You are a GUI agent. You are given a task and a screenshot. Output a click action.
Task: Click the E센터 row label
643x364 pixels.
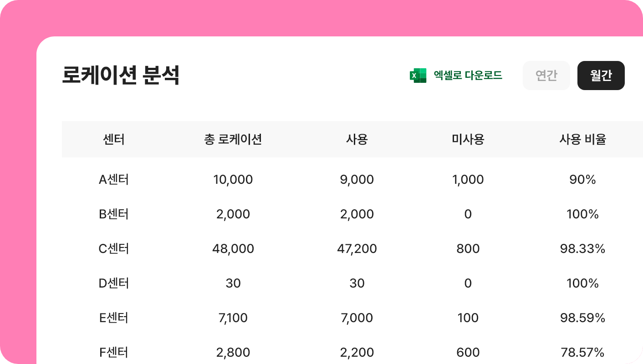114,318
